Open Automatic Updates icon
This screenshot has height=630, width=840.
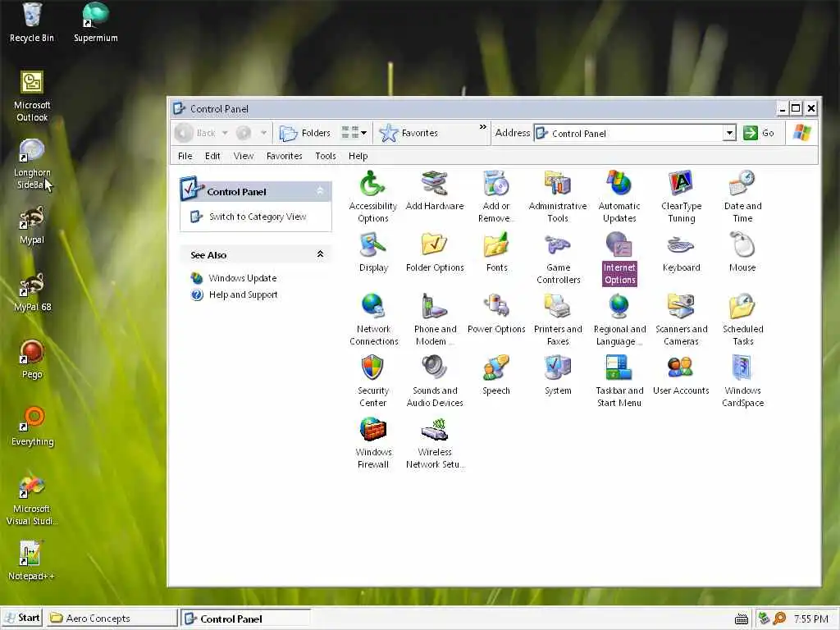coord(619,197)
